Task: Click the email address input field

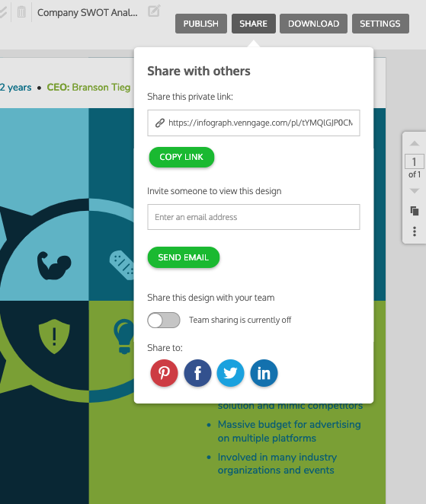Action: (x=254, y=217)
